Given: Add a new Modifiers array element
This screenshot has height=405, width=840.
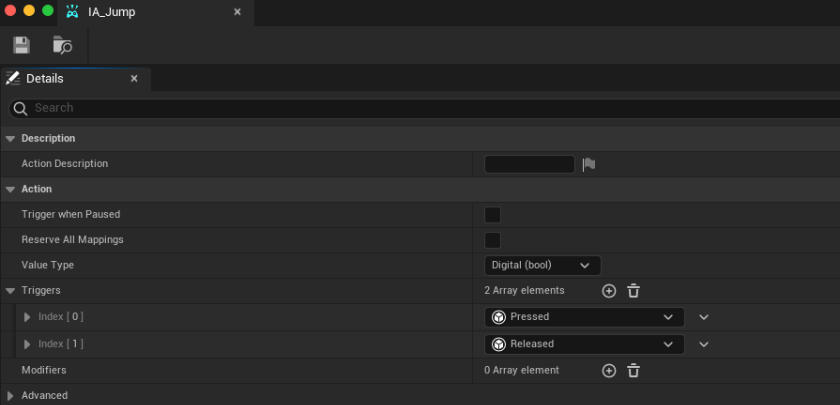Looking at the screenshot, I should tap(609, 370).
